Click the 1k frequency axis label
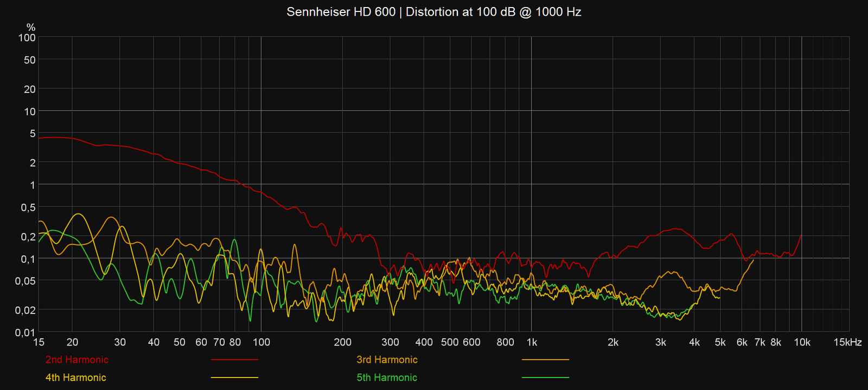Viewport: 868px width, 390px height. [532, 342]
